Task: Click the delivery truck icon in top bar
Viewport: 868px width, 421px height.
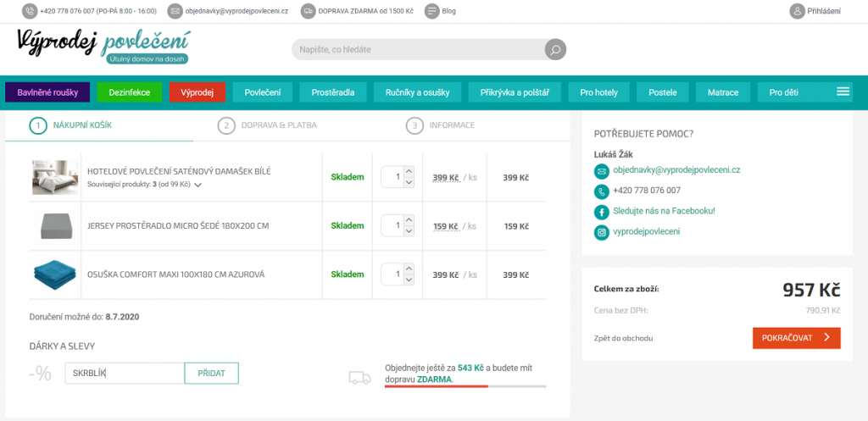Action: coord(309,11)
